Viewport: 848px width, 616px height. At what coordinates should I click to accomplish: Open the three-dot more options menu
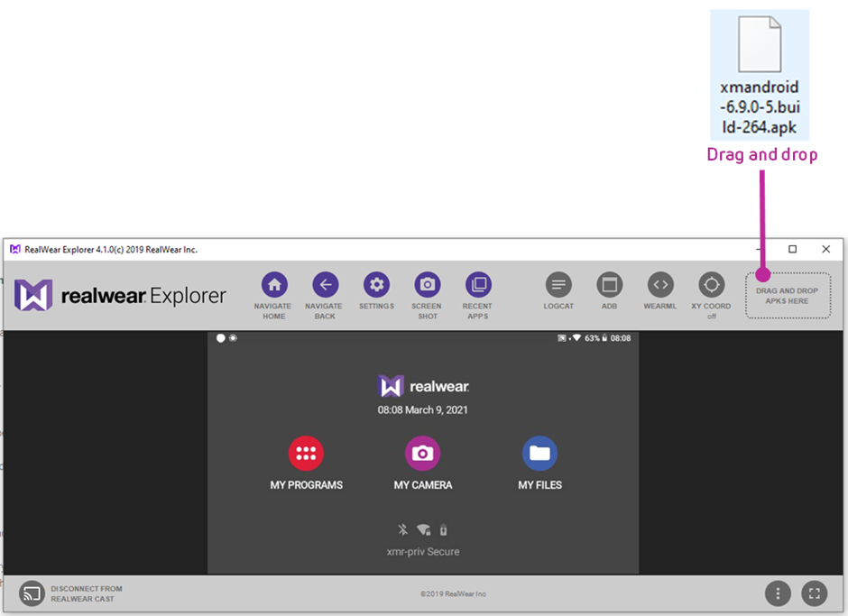pos(778,593)
